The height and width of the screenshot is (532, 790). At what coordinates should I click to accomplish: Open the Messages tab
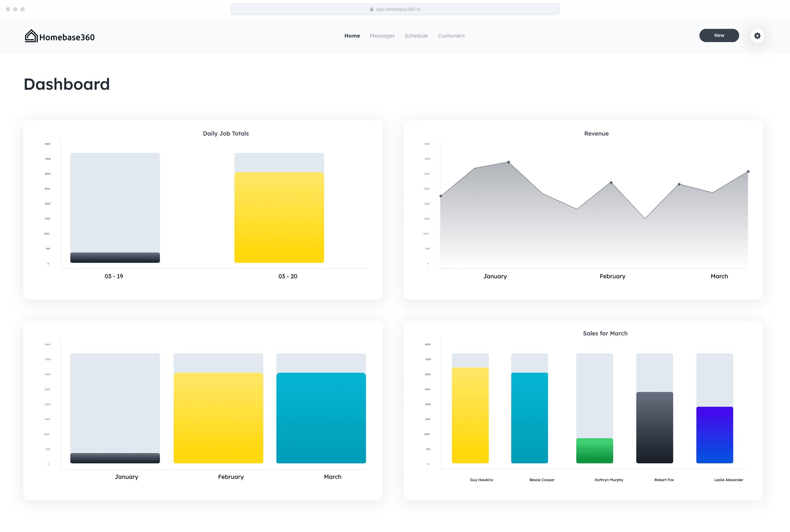click(x=382, y=36)
